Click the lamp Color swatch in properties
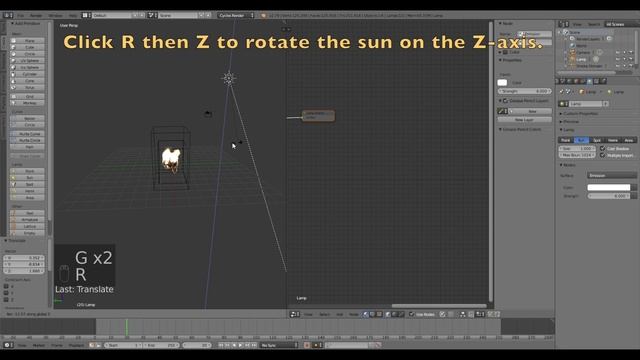Image resolution: width=640 pixels, height=360 pixels. pyautogui.click(x=609, y=187)
